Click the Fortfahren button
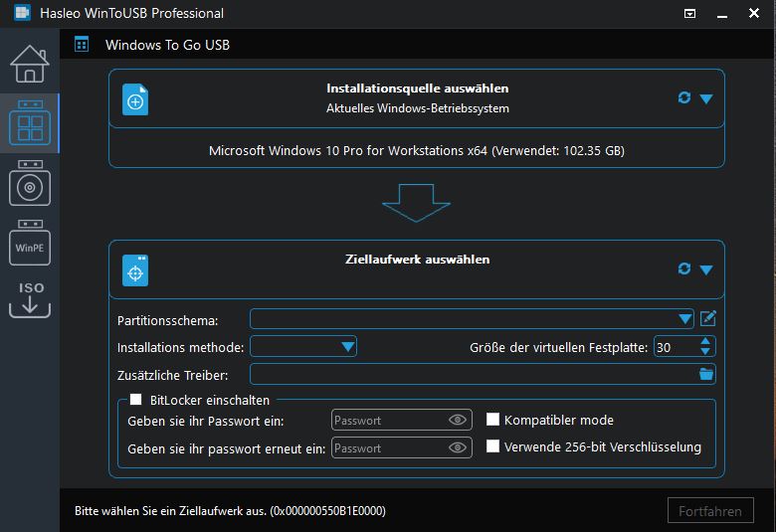Screen dimensions: 776x532 coord(710,510)
